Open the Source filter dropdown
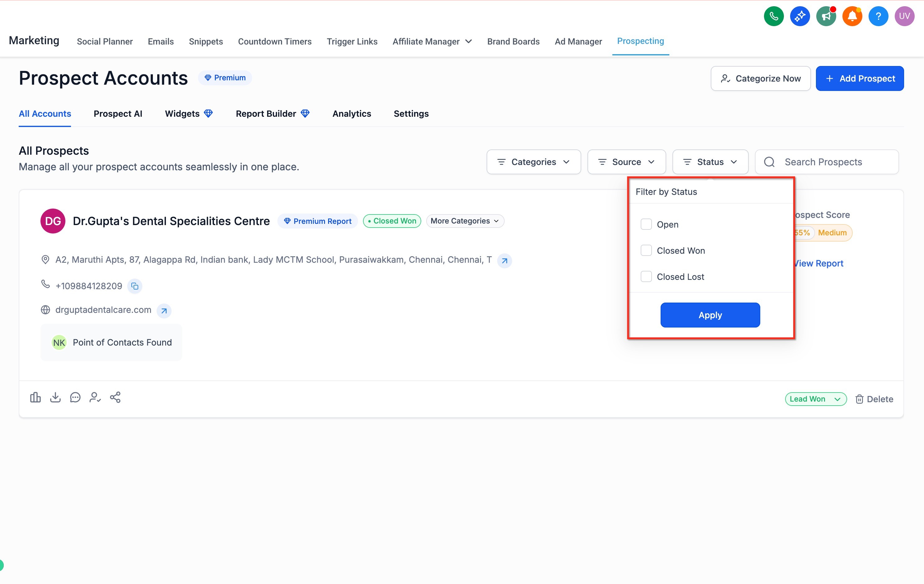924x584 pixels. click(x=626, y=162)
